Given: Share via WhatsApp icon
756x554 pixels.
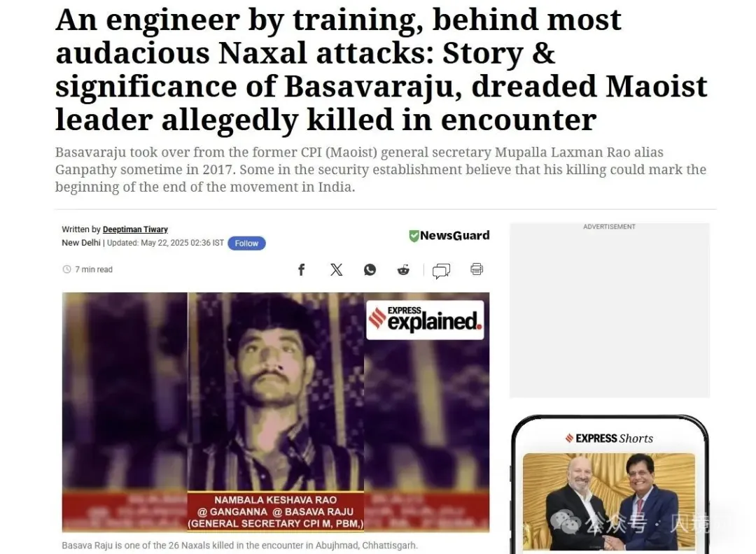Looking at the screenshot, I should [370, 270].
